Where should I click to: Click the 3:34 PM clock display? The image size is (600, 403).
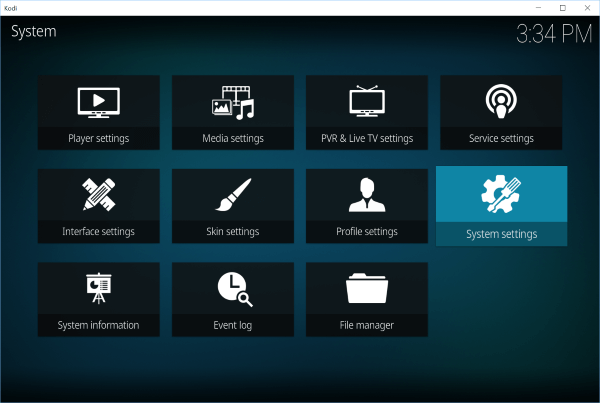(553, 35)
